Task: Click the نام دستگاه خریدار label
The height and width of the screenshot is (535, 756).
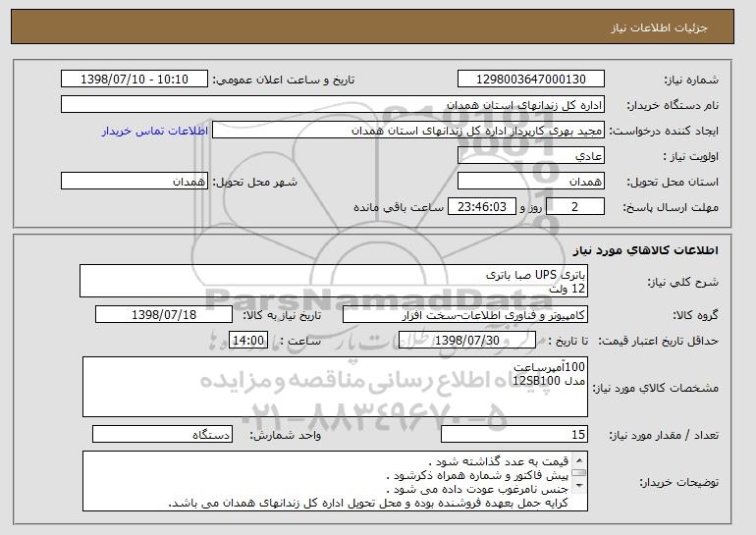Action: click(673, 105)
